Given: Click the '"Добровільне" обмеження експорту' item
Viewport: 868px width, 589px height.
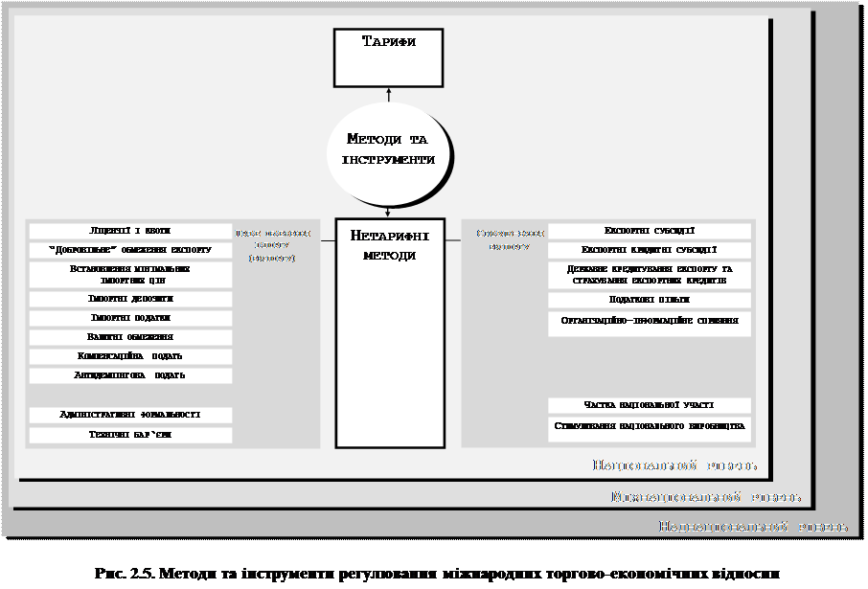Looking at the screenshot, I should 130,250.
